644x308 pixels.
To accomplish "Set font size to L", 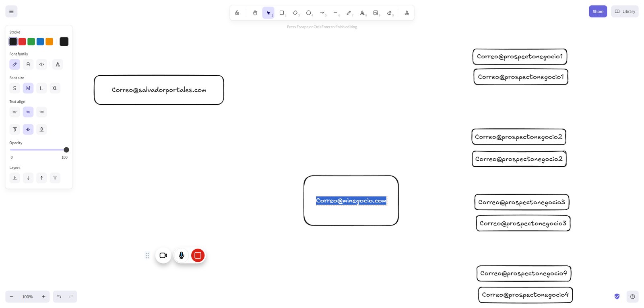I will click(x=41, y=88).
